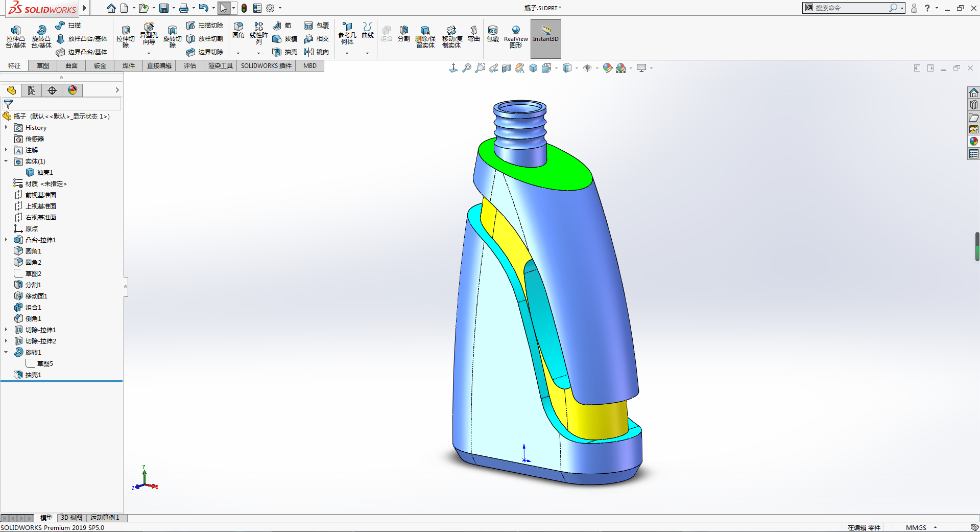Switch to the 草图 (Sketch) ribbon tab
This screenshot has width=980, height=532.
43,65
